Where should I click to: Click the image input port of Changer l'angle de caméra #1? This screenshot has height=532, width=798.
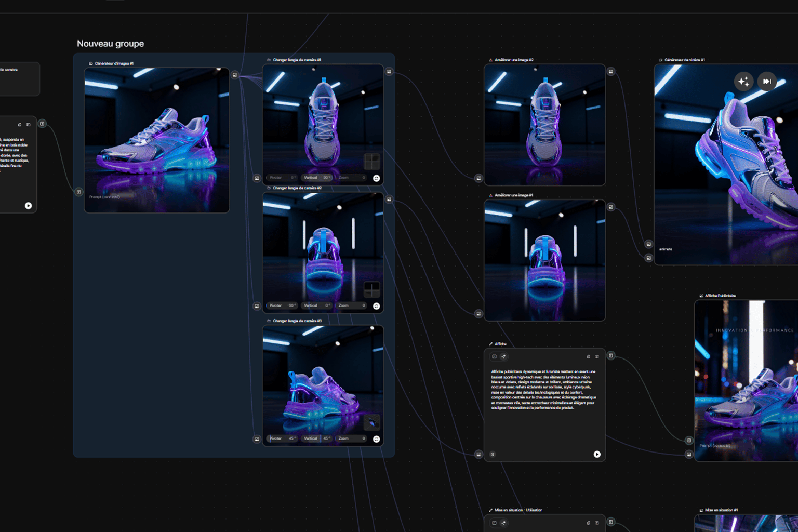point(257,178)
